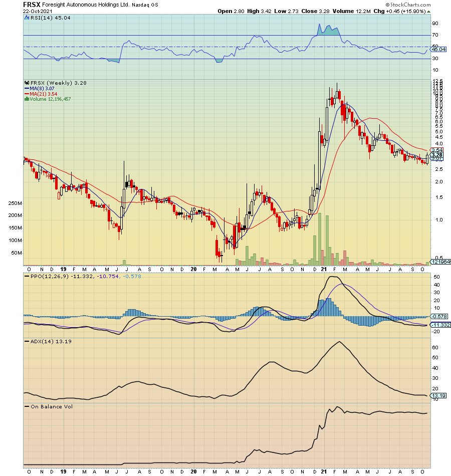Click the 13.19 ADX tag on the axis
Image resolution: width=451 pixels, height=476 pixels.
[438, 395]
